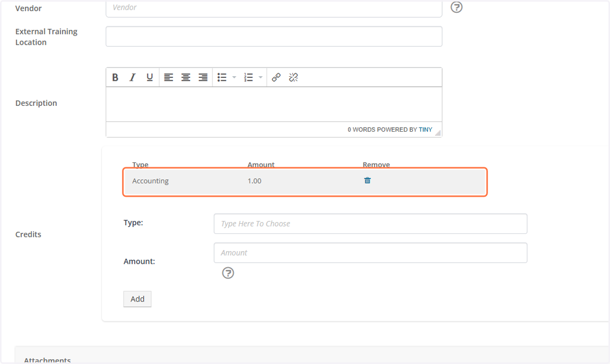Screen dimensions: 610x364
Task: Insert a link in description
Action: coord(276,77)
